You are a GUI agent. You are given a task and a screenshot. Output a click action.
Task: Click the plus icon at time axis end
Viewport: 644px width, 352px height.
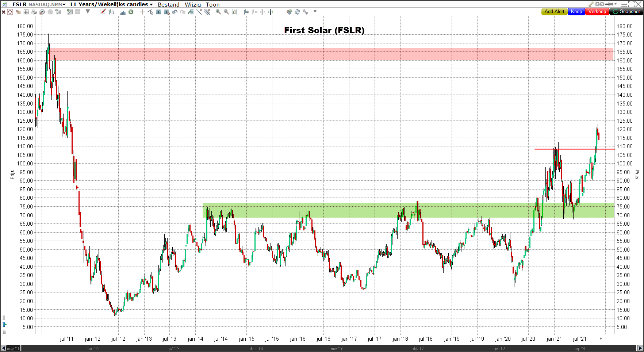(x=601, y=338)
